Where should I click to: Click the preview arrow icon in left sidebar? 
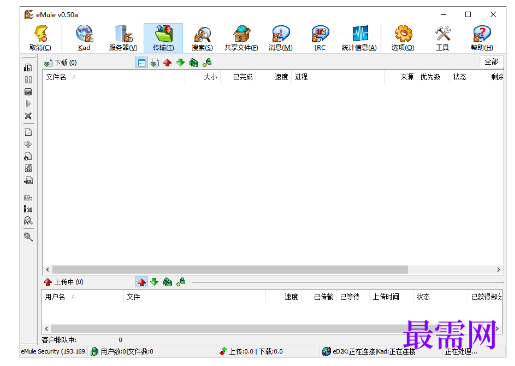click(x=28, y=144)
